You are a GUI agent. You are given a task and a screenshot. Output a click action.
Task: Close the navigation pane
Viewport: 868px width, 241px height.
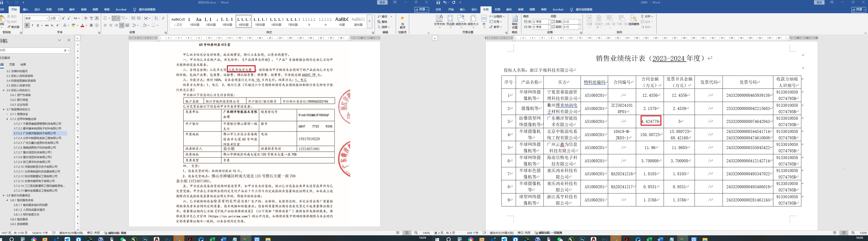click(69, 40)
